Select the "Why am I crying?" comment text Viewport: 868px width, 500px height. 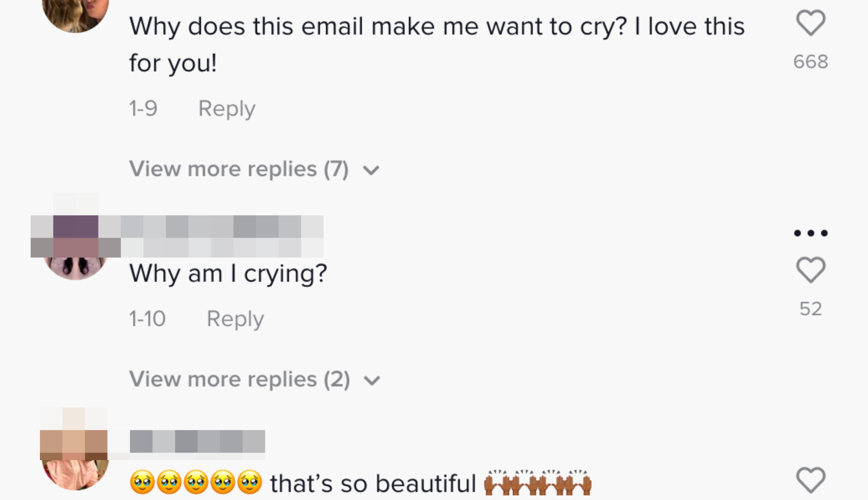click(228, 274)
